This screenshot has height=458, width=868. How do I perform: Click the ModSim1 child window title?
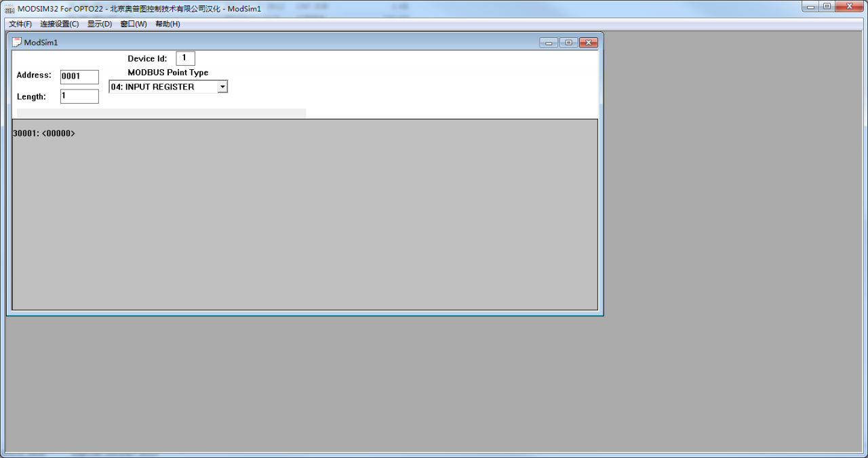click(41, 42)
